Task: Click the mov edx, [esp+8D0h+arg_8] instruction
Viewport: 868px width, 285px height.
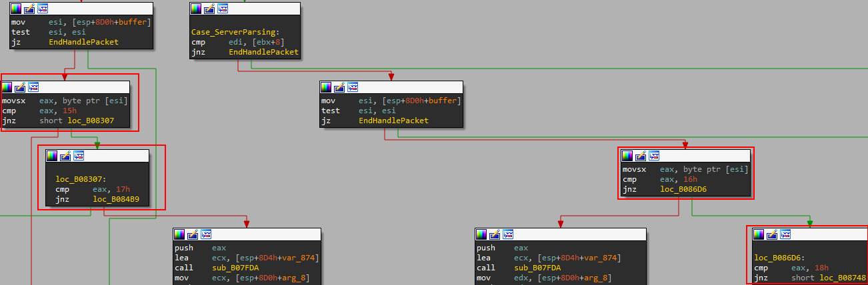Action: (x=543, y=278)
